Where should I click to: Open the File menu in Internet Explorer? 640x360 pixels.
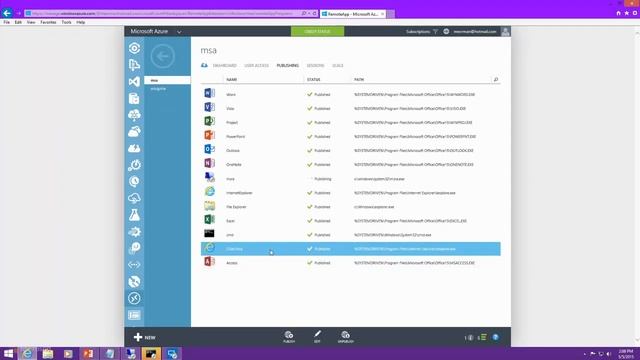(7, 22)
